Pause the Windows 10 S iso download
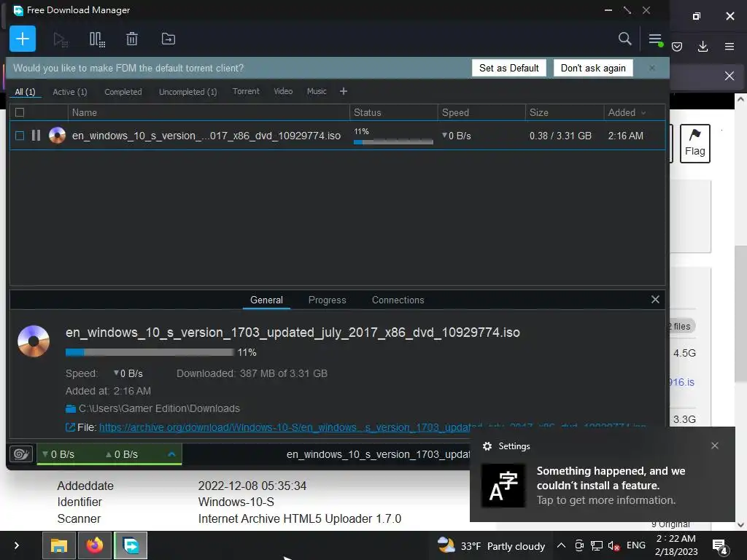The height and width of the screenshot is (560, 747). [x=36, y=136]
